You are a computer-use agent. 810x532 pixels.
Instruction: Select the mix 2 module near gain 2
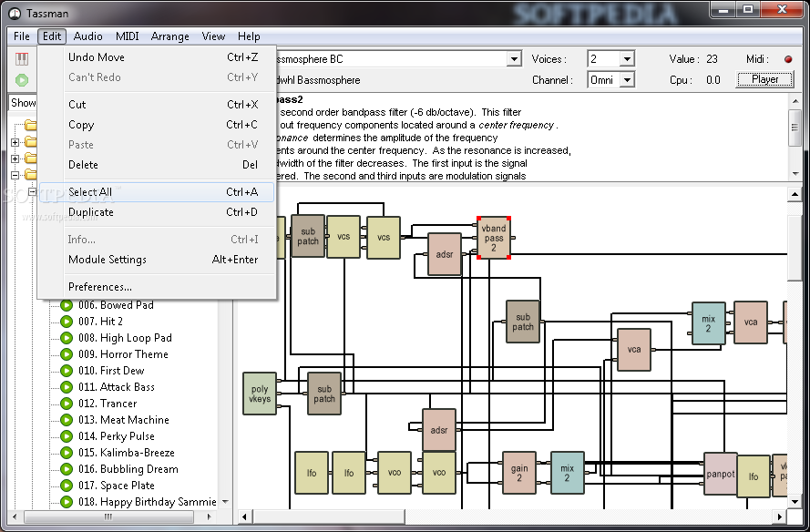click(x=568, y=473)
